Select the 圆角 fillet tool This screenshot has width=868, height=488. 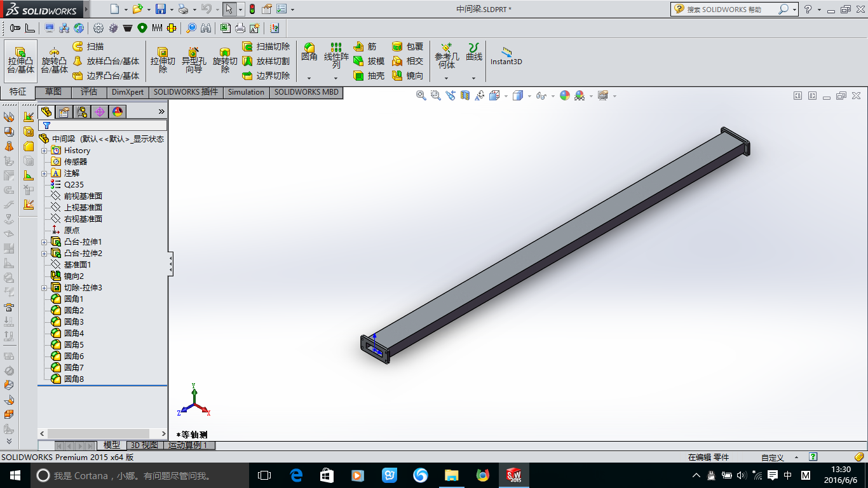(x=309, y=53)
